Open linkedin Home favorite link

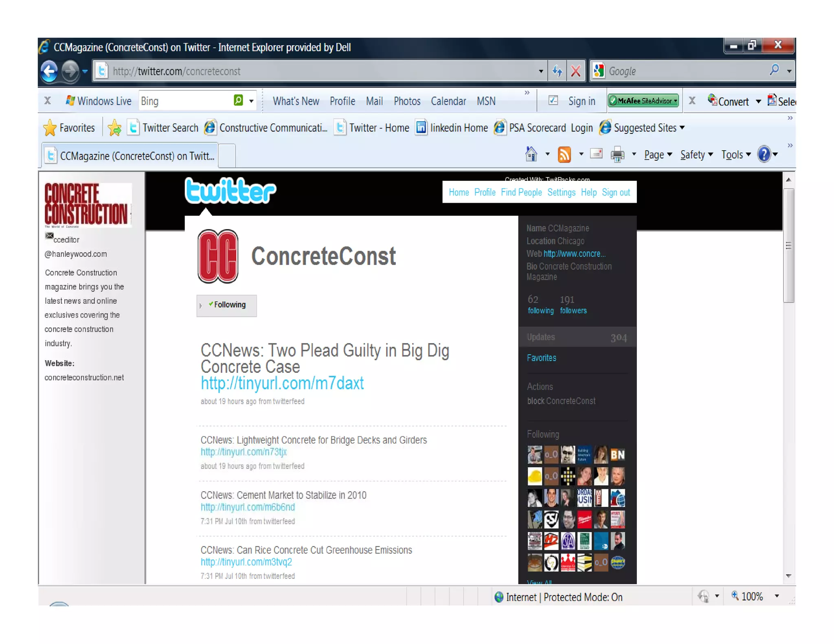click(452, 128)
